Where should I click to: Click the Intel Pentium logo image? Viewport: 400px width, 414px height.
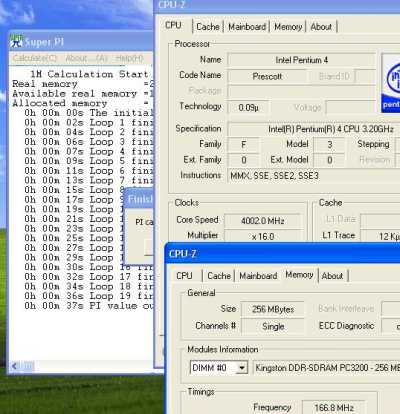[391, 82]
